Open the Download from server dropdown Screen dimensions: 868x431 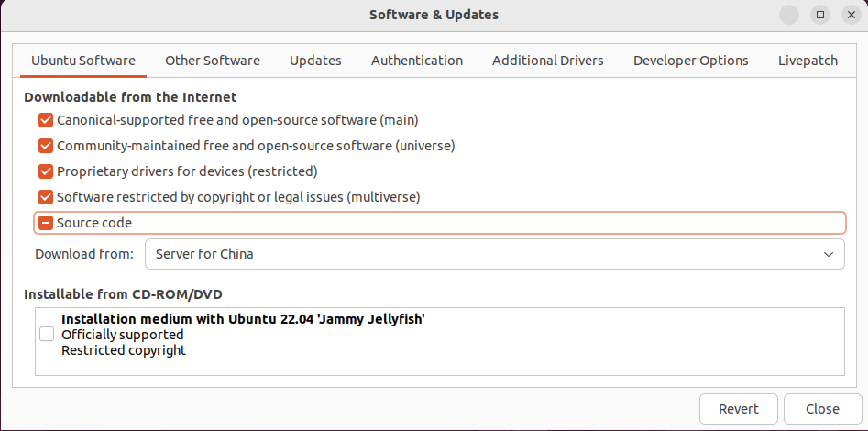[x=494, y=254]
